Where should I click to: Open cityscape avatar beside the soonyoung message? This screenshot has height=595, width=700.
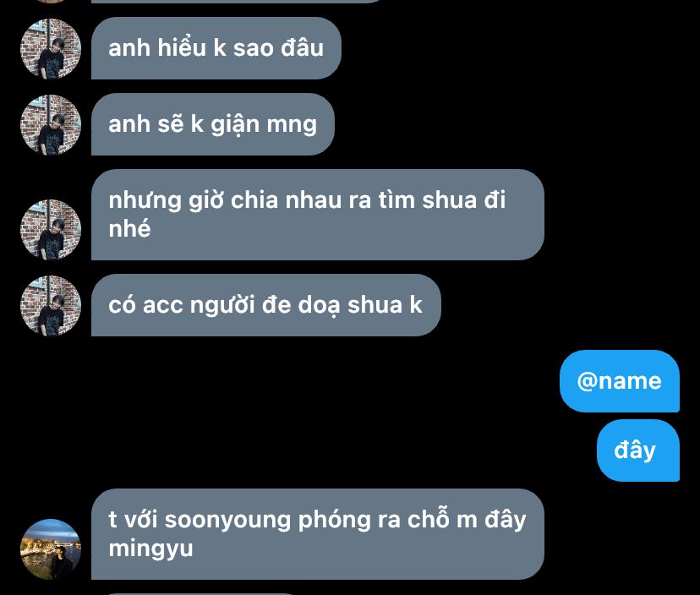(51, 549)
